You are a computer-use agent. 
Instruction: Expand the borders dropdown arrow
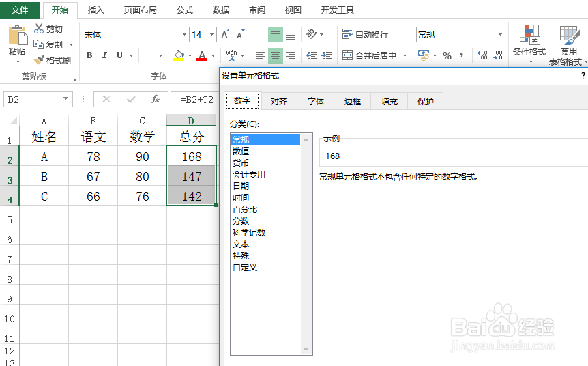click(160, 55)
